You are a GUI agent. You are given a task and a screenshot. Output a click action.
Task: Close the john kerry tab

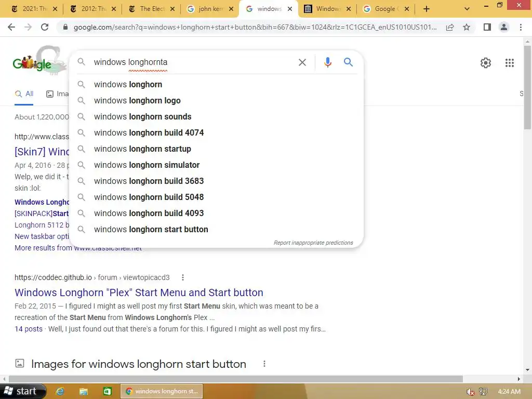[x=231, y=9]
